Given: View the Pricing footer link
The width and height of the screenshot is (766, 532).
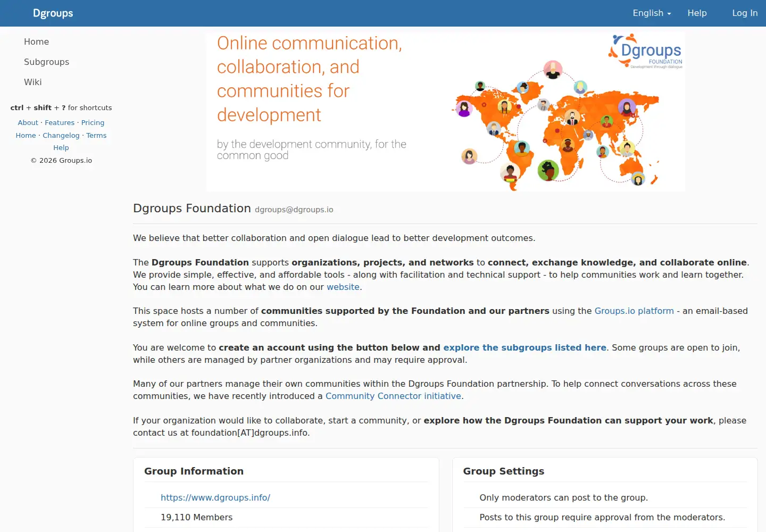Looking at the screenshot, I should [x=93, y=122].
